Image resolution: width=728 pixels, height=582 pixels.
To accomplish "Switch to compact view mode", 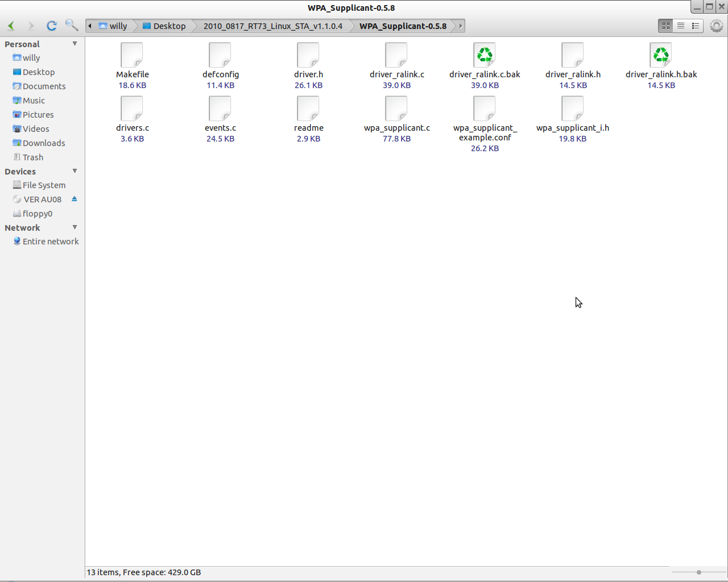I will coord(696,26).
